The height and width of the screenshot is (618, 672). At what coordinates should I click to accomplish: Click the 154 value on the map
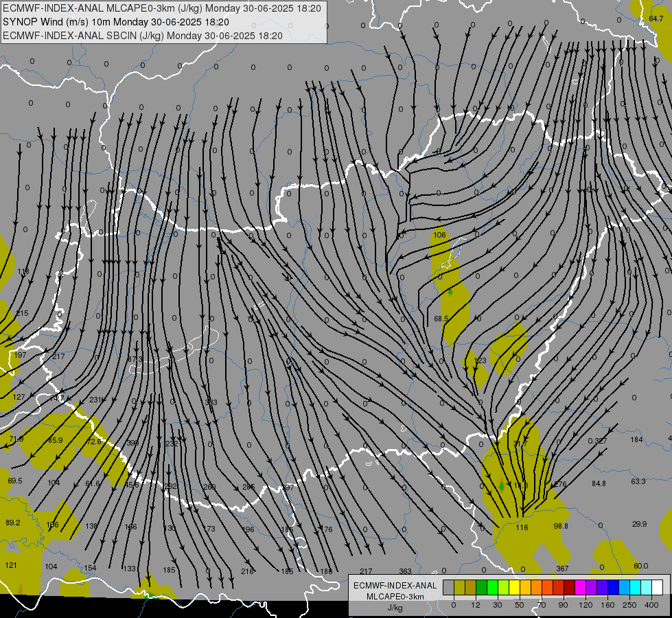coord(90,569)
